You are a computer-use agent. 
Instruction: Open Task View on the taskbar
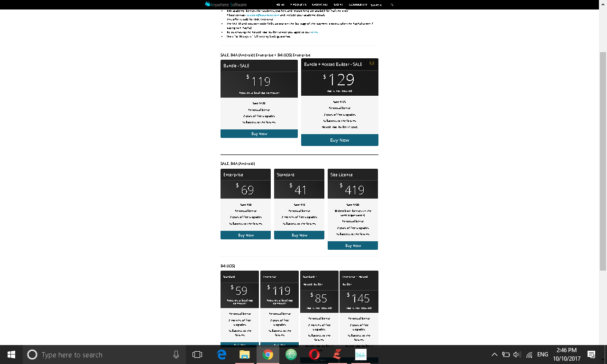(x=197, y=355)
